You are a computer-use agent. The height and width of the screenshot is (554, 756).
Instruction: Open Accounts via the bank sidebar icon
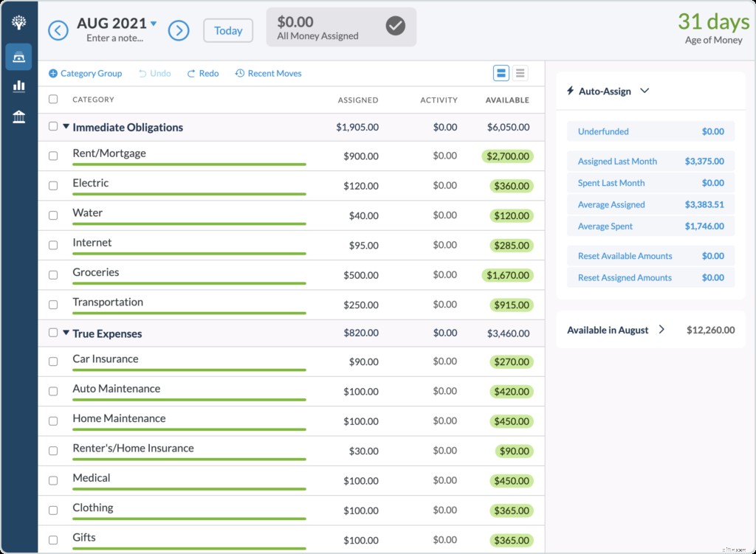click(x=18, y=116)
